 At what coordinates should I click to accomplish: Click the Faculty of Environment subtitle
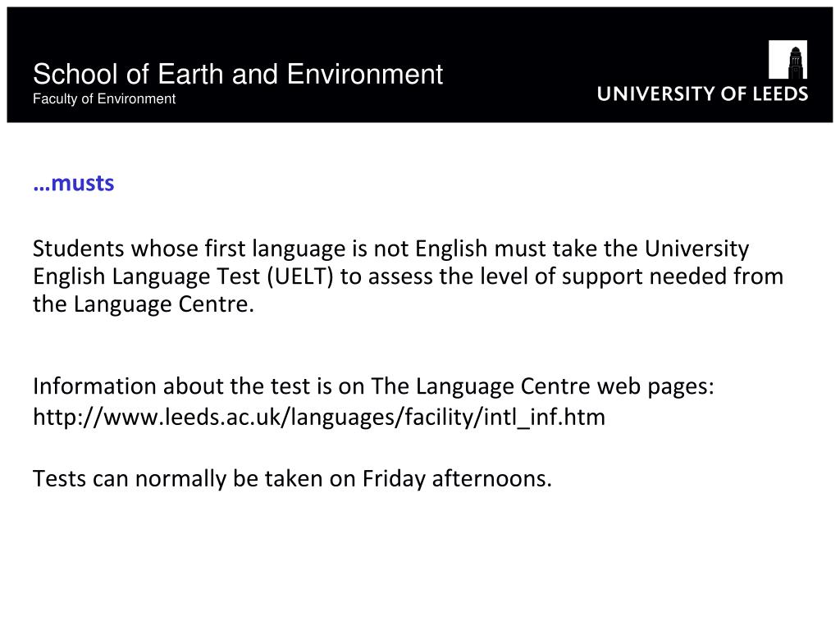[x=104, y=98]
